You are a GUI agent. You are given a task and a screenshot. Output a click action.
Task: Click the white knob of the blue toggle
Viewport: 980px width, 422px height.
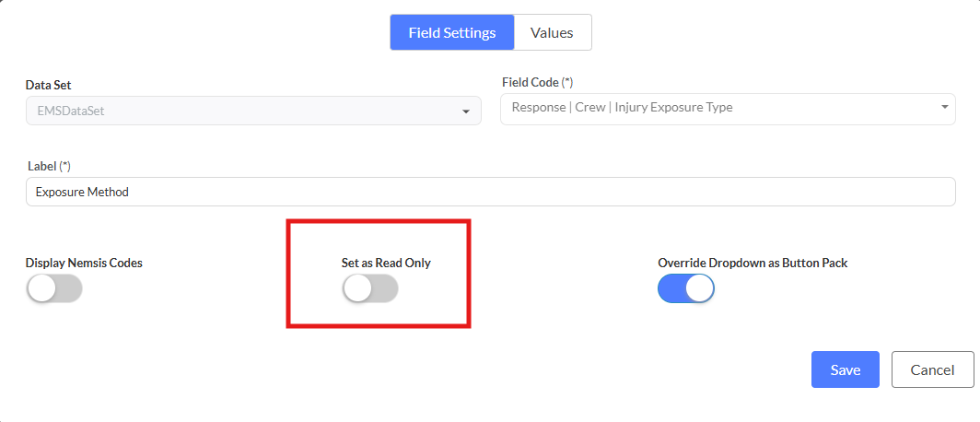(x=699, y=288)
